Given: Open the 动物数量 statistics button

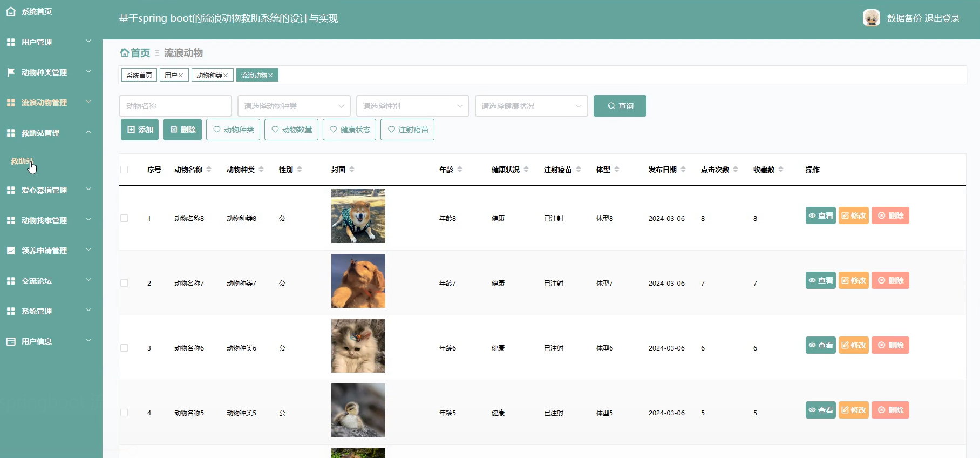Looking at the screenshot, I should point(291,130).
